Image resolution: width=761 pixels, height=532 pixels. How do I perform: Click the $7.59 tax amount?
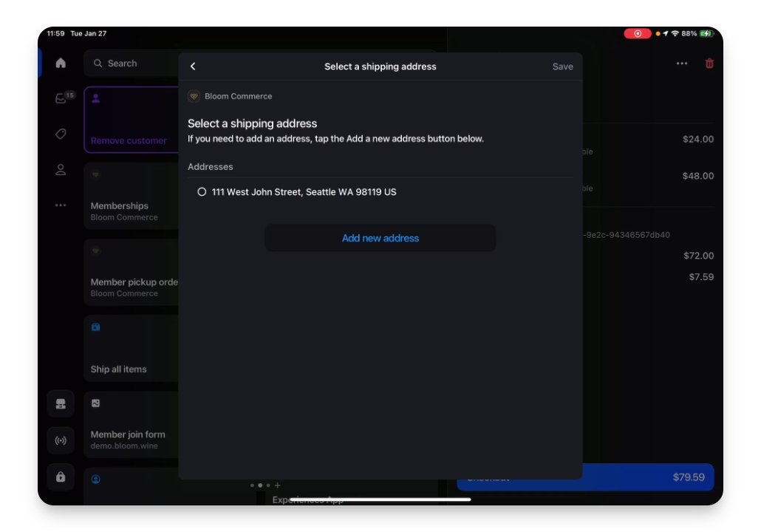point(701,277)
